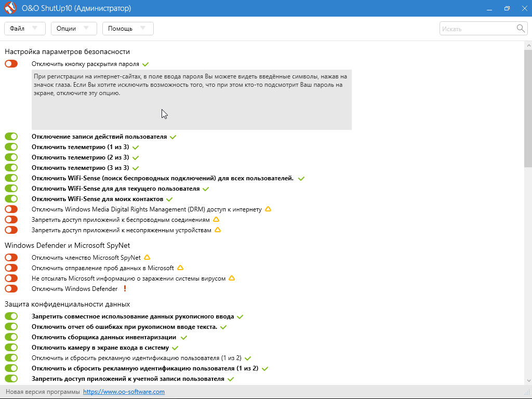532x399 pixels.
Task: Click green checkmark next to телеметрию (2 из 3)
Action: (136, 158)
